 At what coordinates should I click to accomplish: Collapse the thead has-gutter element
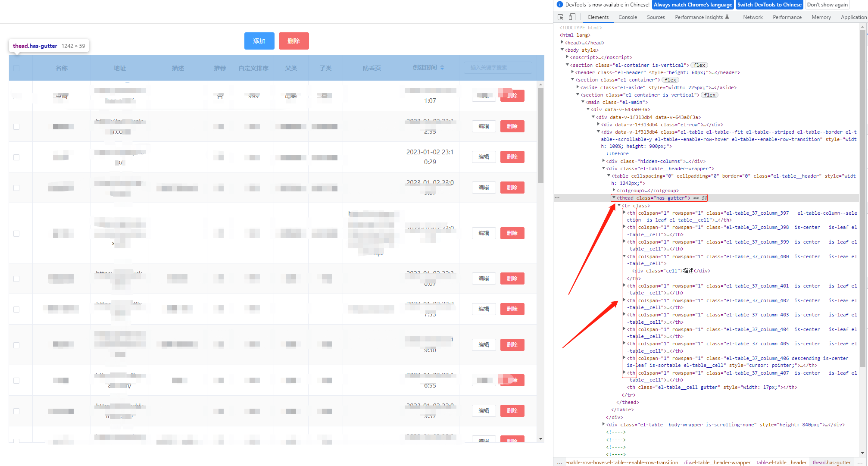pyautogui.click(x=614, y=197)
